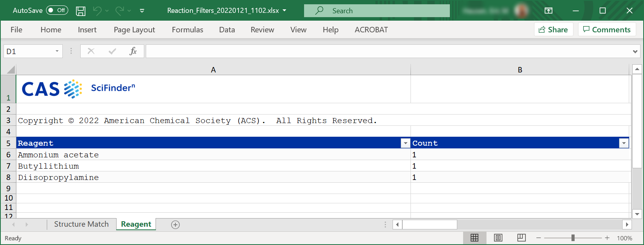The height and width of the screenshot is (245, 644).
Task: Click the next sheet navigation arrow
Action: 27,224
